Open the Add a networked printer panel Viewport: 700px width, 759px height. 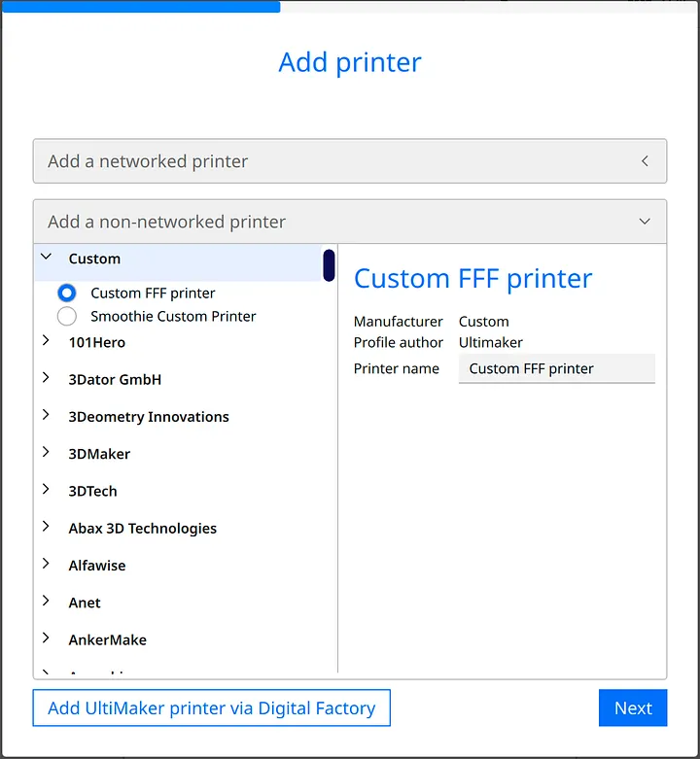tap(350, 161)
